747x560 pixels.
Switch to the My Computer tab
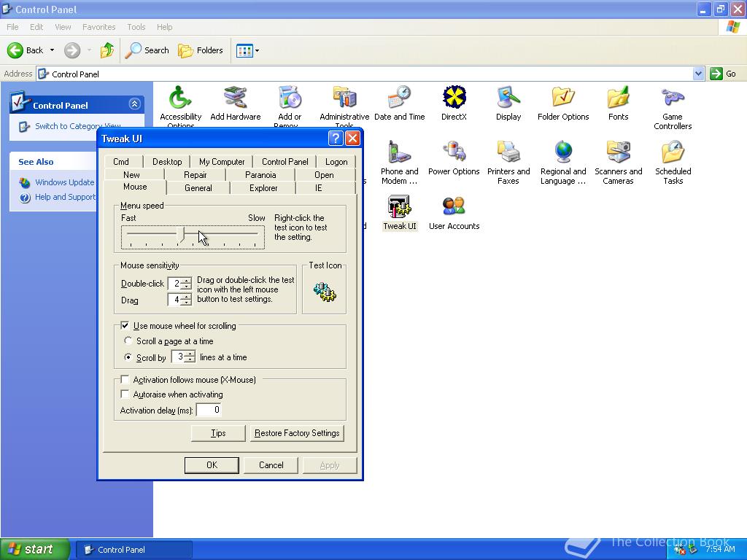tap(222, 162)
